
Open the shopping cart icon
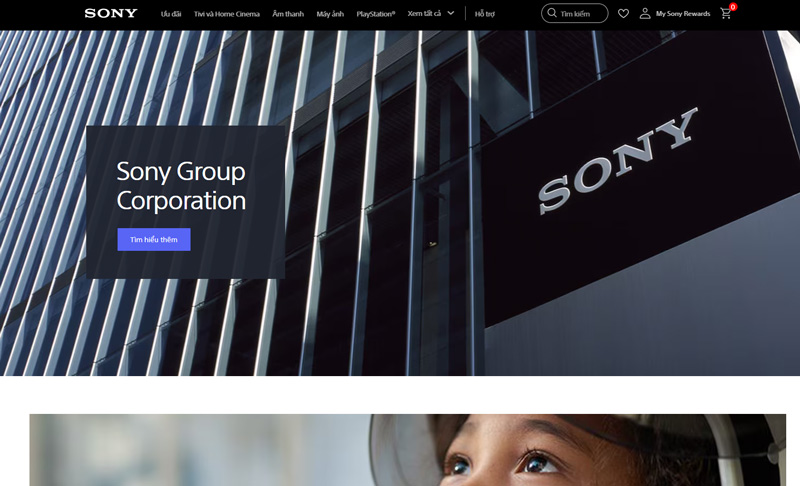(725, 14)
